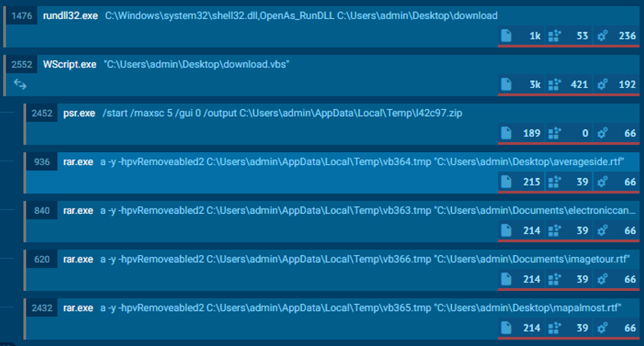
Task: Click PID badge 2432
Action: 42,308
